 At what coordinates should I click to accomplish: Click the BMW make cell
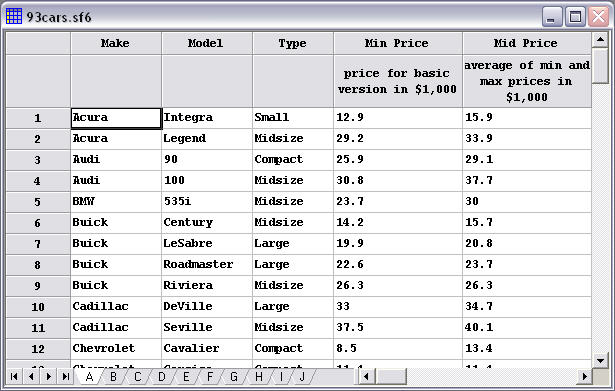116,202
